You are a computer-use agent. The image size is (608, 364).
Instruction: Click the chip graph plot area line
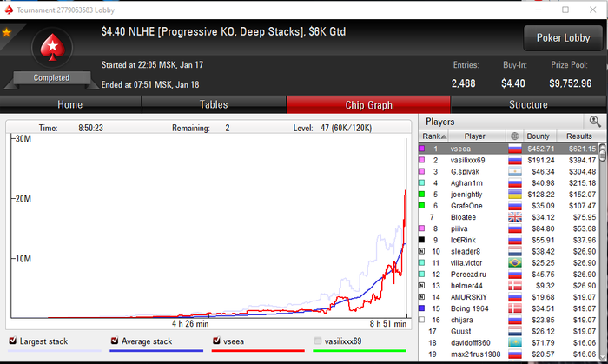coord(208,226)
